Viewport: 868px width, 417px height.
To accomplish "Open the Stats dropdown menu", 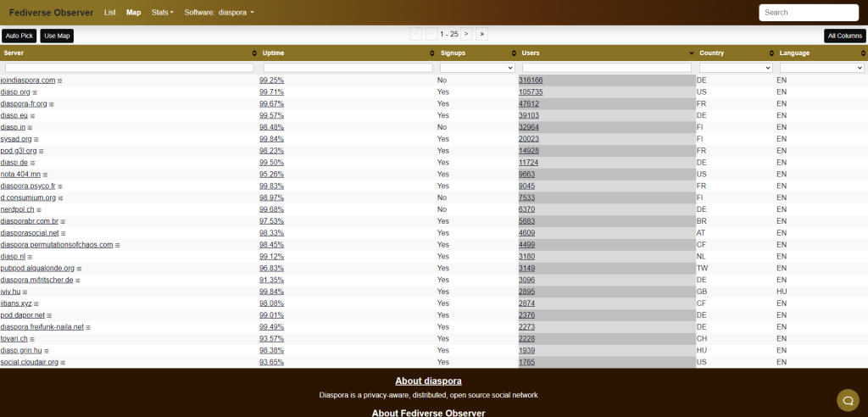I will click(x=162, y=12).
